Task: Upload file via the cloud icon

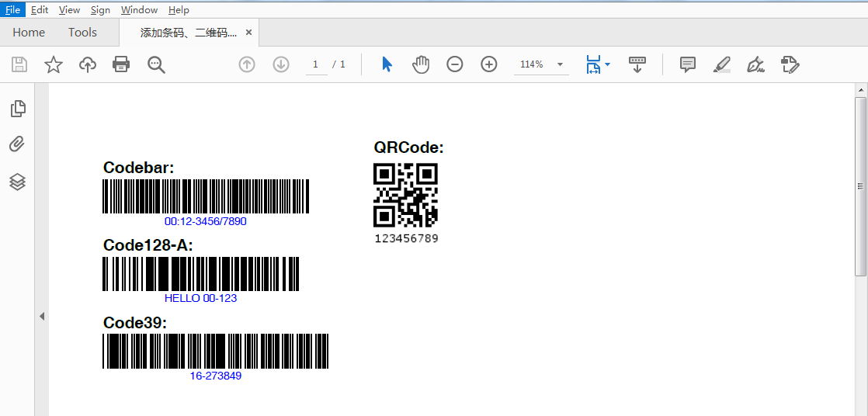Action: click(x=88, y=64)
